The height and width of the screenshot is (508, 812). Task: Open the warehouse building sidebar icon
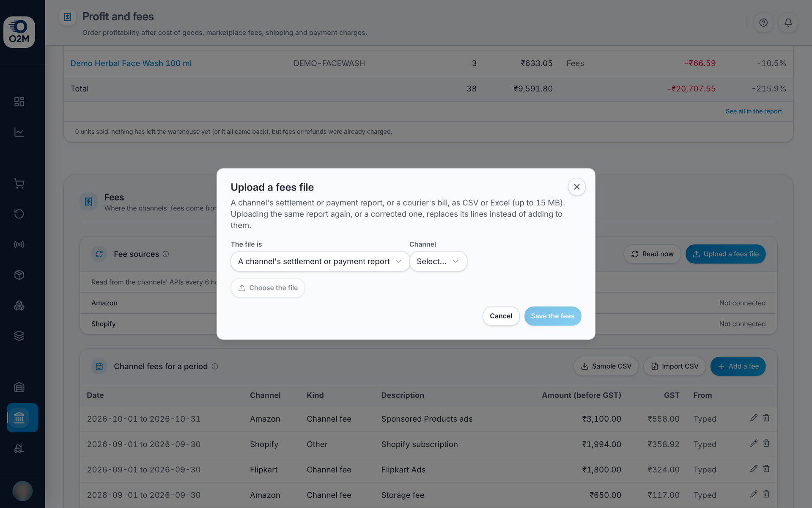point(19,387)
